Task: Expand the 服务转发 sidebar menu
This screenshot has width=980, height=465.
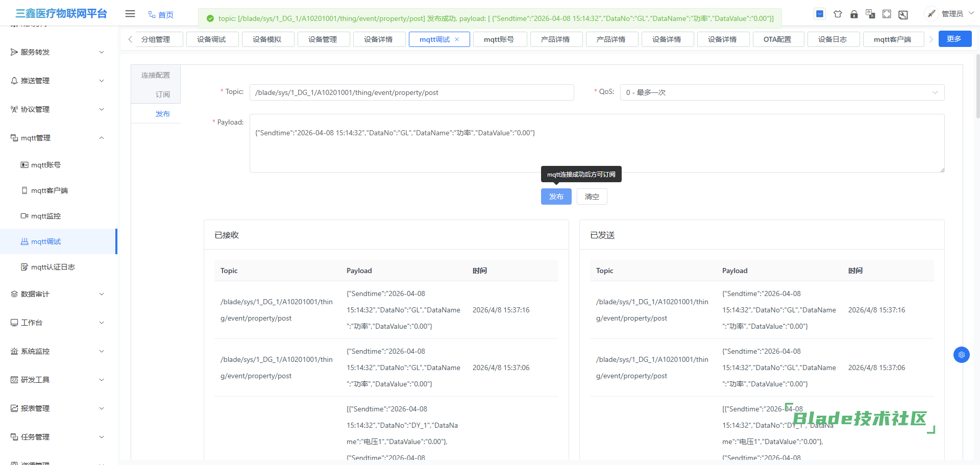Action: coord(59,52)
